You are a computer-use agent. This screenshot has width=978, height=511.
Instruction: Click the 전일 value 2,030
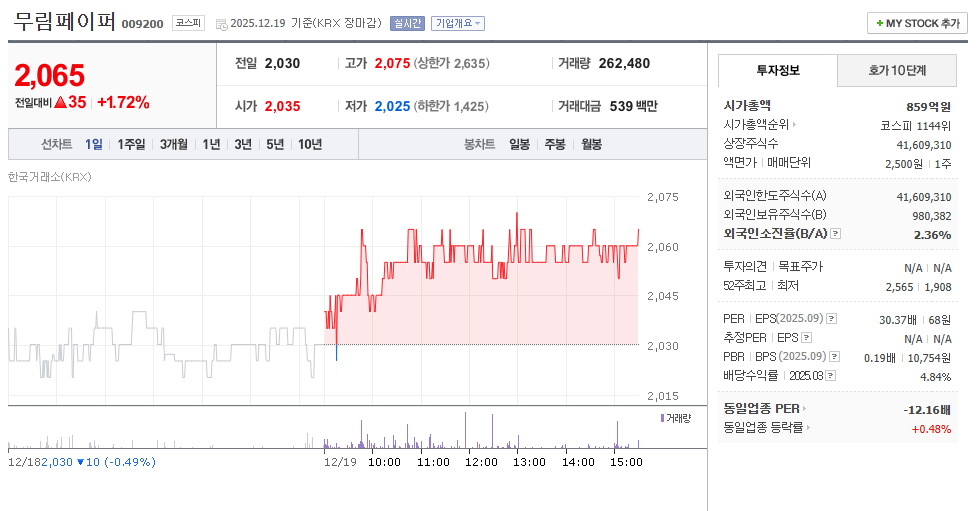(x=283, y=64)
